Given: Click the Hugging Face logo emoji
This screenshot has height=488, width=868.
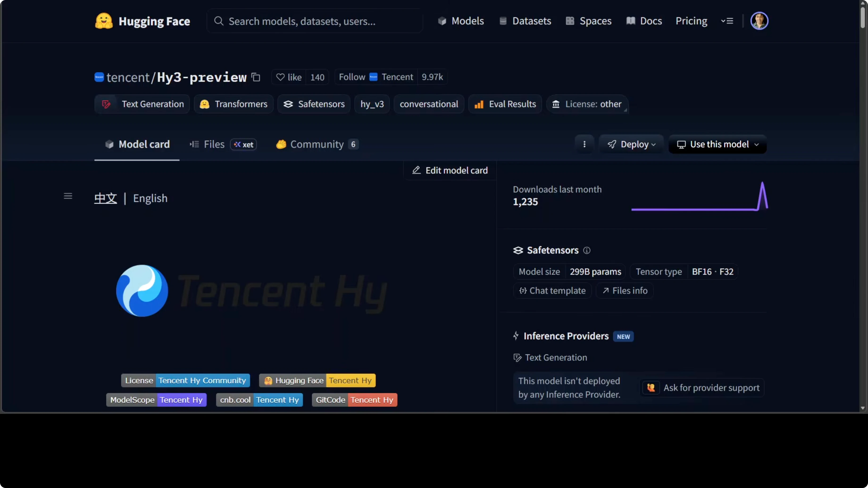Looking at the screenshot, I should pyautogui.click(x=104, y=21).
